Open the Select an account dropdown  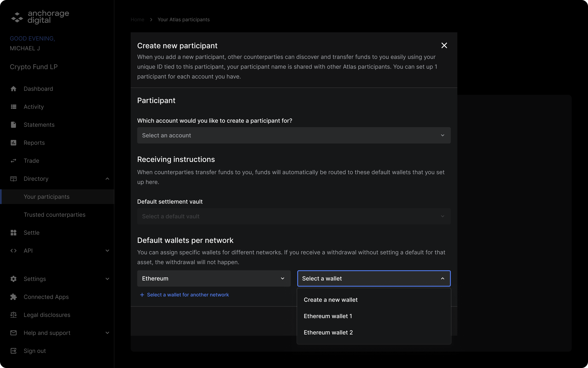pos(294,135)
